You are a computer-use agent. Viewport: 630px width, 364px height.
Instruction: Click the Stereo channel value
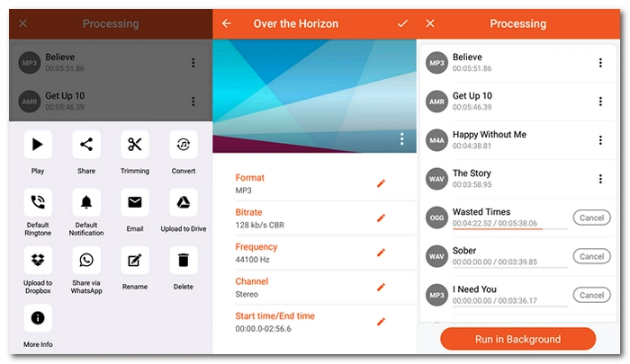247,294
